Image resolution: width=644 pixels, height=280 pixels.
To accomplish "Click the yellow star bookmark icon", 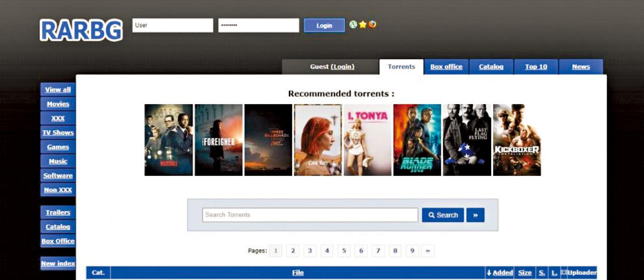I will click(x=362, y=24).
